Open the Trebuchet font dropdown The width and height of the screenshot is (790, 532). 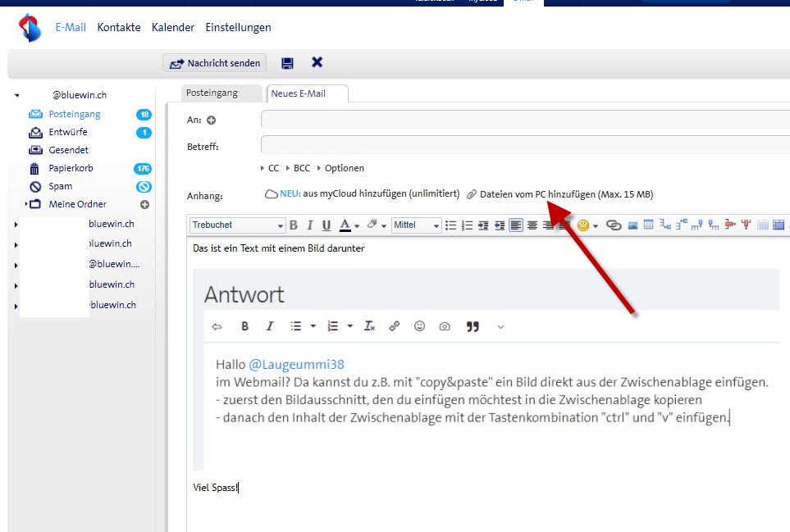pyautogui.click(x=237, y=225)
